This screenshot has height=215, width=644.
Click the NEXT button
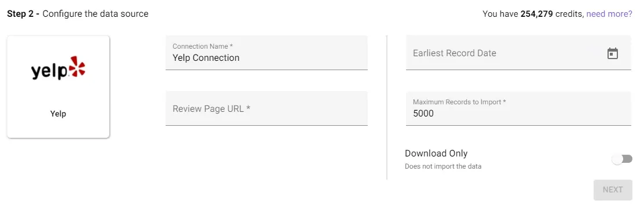click(613, 190)
